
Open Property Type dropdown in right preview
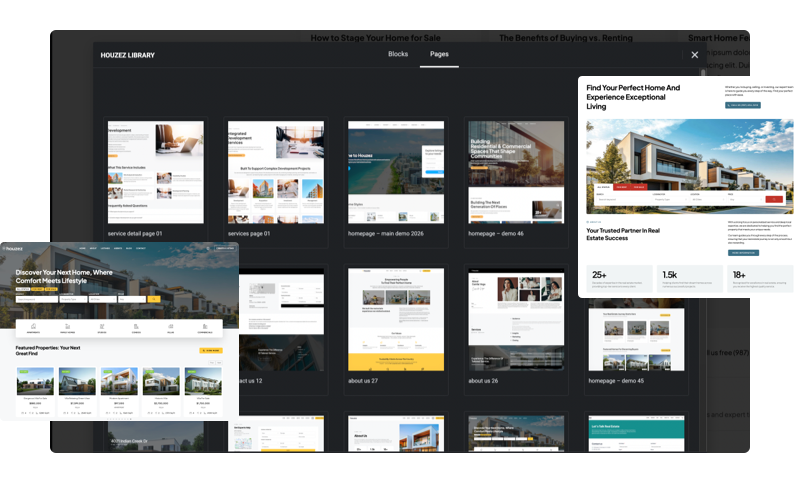(x=670, y=199)
